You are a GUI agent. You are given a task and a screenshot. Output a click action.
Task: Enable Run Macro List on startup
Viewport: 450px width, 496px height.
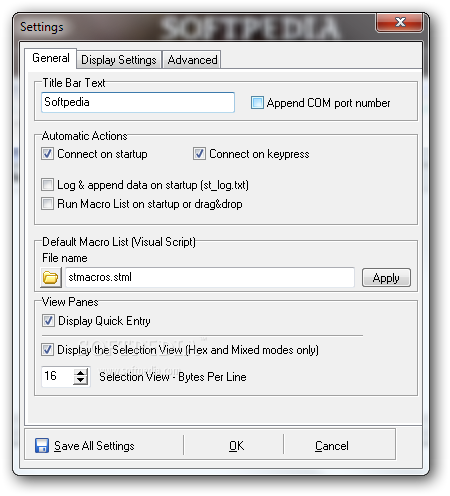(47, 204)
